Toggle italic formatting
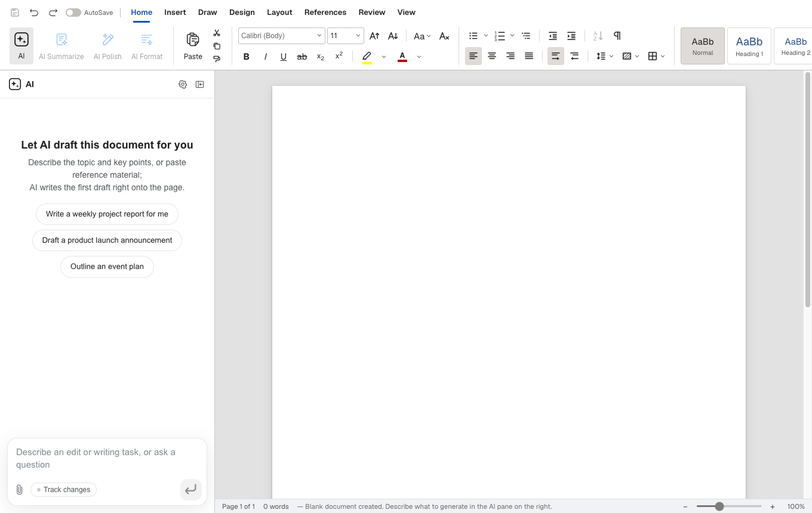The height and width of the screenshot is (513, 812). (265, 57)
